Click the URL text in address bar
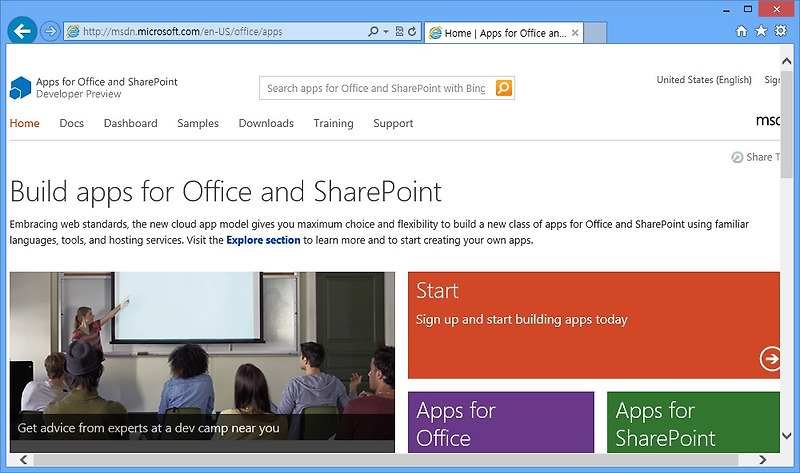Viewport: 800px width, 473px height. 183,32
